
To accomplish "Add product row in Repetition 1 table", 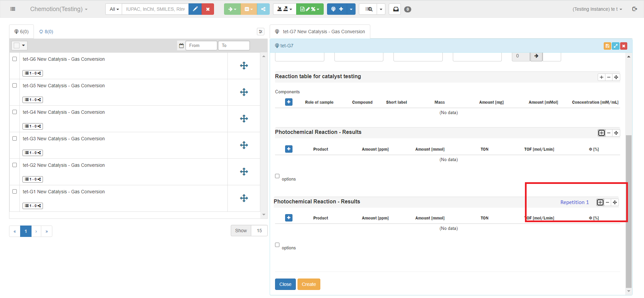I will 289,218.
